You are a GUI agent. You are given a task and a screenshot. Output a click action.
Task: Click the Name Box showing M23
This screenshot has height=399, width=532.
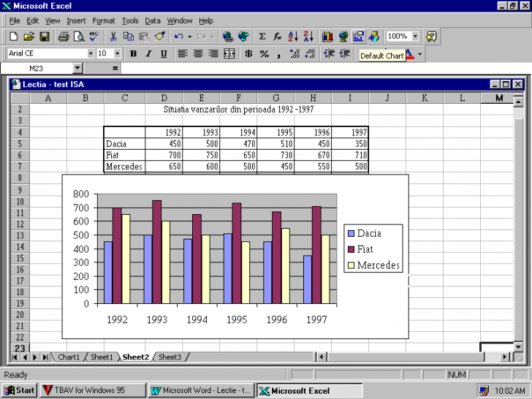[x=37, y=68]
